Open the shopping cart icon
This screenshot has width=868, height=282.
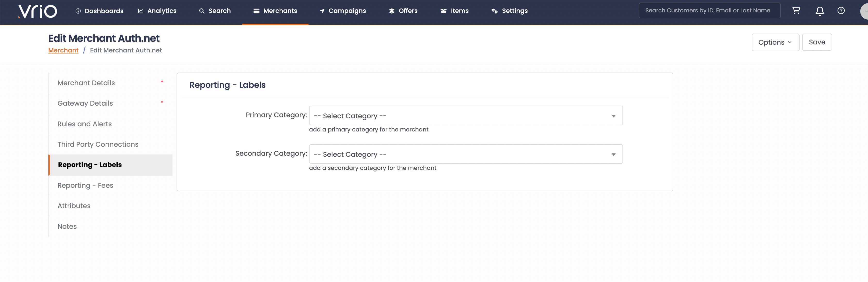[796, 11]
